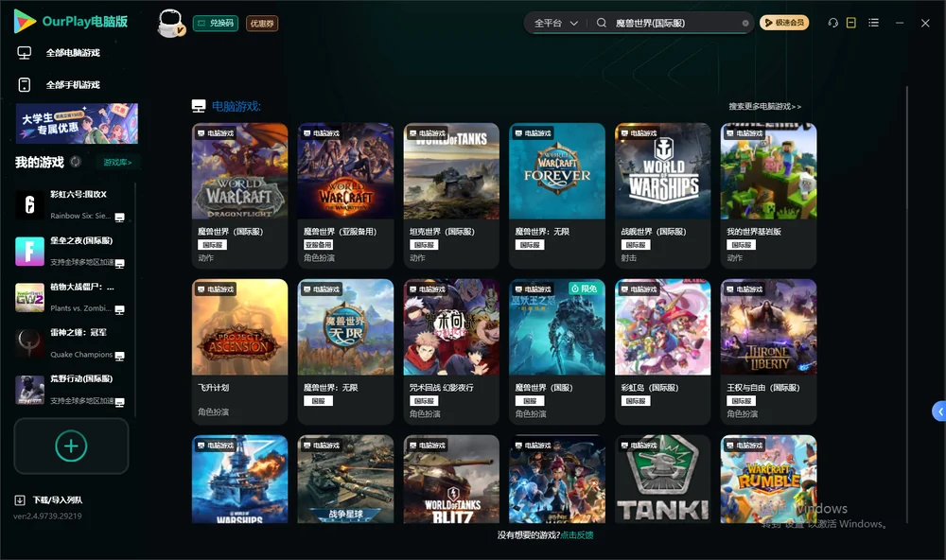Refresh the 我的游戏 list

(x=76, y=162)
